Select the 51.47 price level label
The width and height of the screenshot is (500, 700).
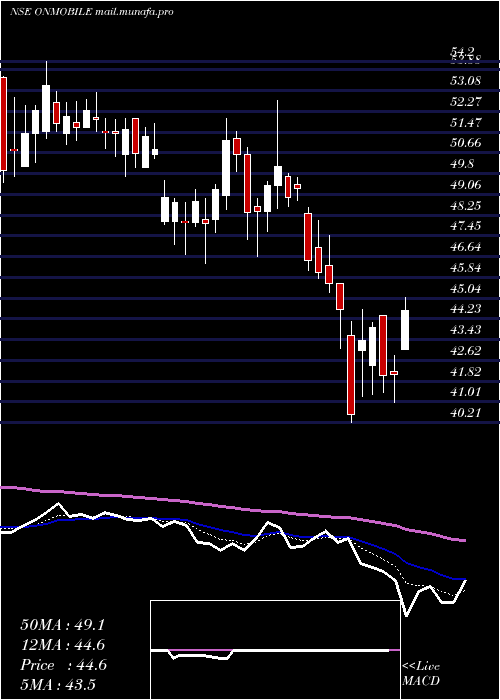[466, 122]
